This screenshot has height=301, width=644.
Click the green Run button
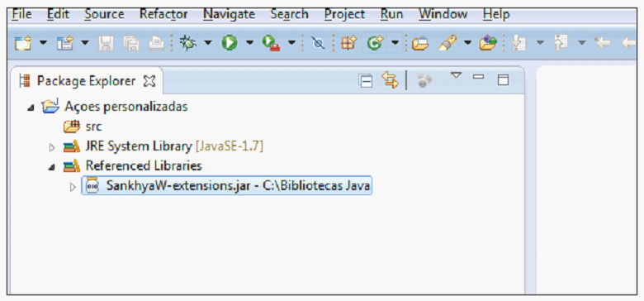[x=230, y=43]
